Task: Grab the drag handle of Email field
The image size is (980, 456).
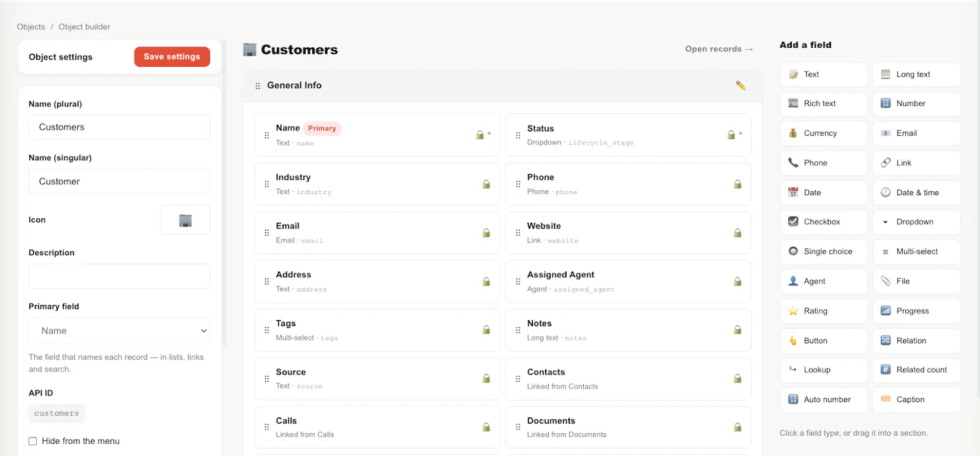Action: 266,233
